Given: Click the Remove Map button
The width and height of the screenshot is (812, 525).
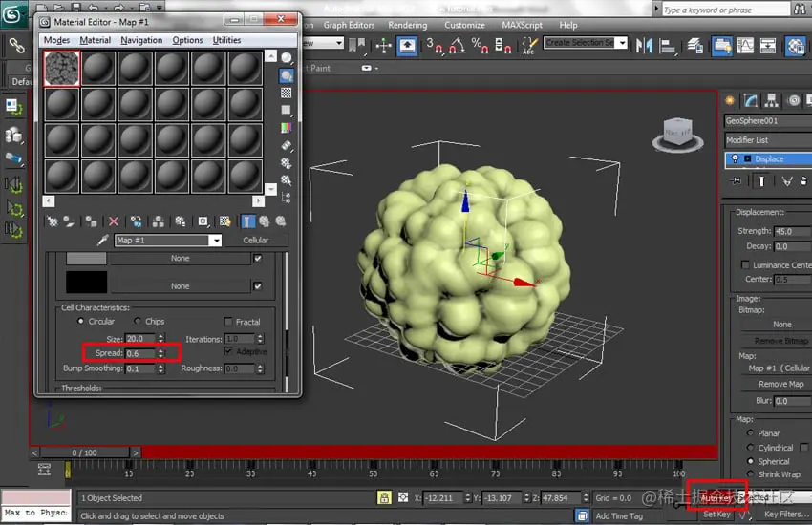Looking at the screenshot, I should click(x=777, y=384).
